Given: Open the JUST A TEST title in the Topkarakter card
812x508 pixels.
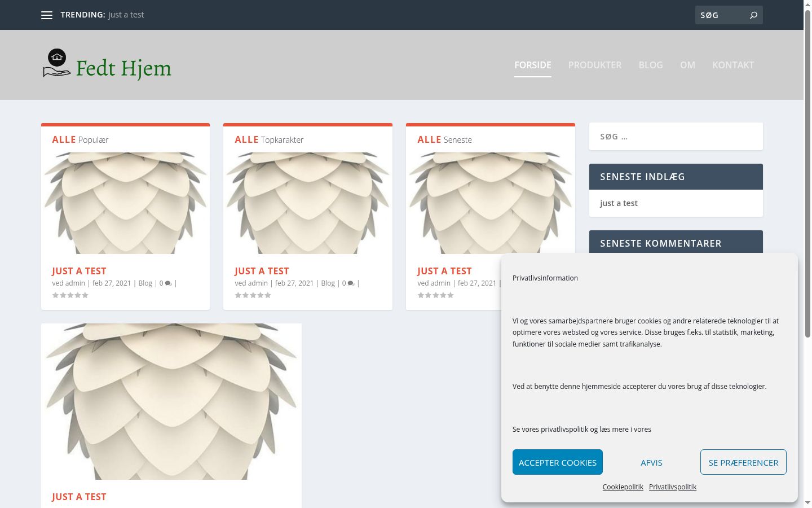Looking at the screenshot, I should tap(262, 271).
